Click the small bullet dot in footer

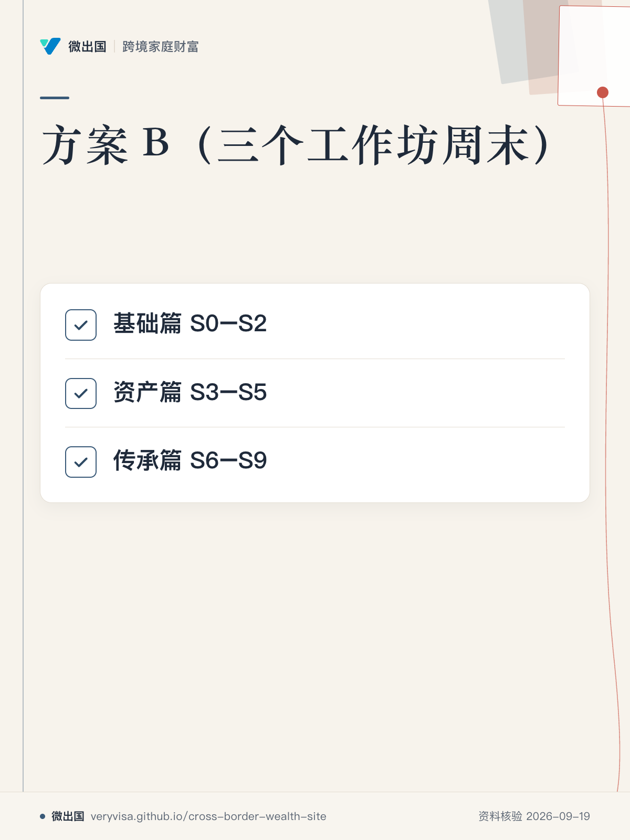[43, 816]
